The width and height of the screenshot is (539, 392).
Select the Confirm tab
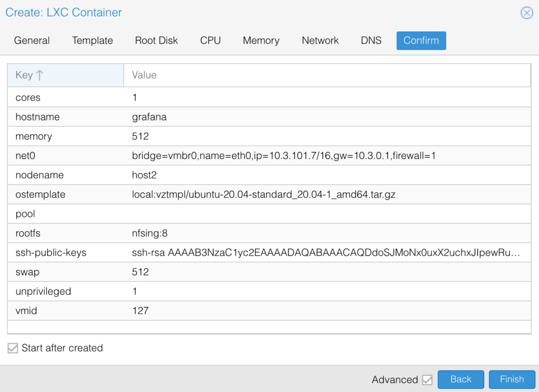[421, 41]
